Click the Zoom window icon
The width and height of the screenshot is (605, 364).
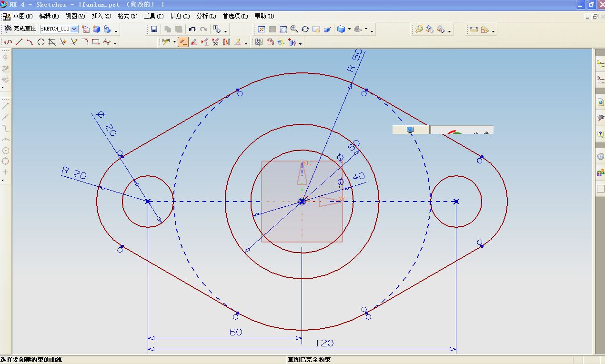[283, 29]
